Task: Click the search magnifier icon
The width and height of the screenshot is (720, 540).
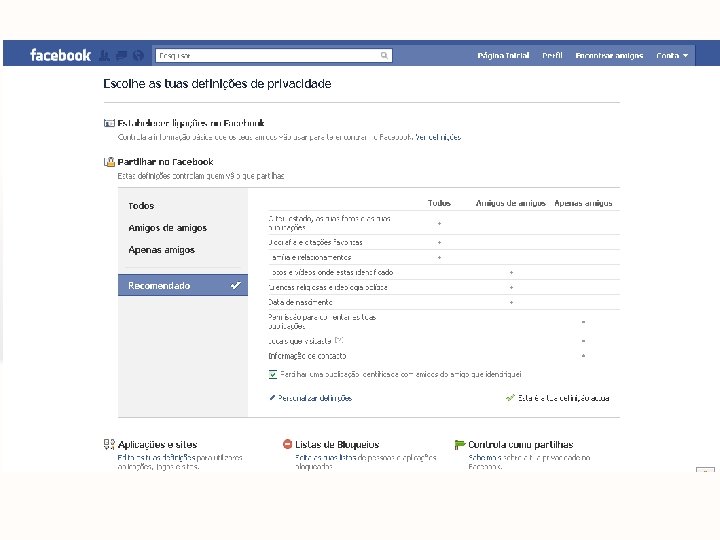Action: tap(384, 56)
